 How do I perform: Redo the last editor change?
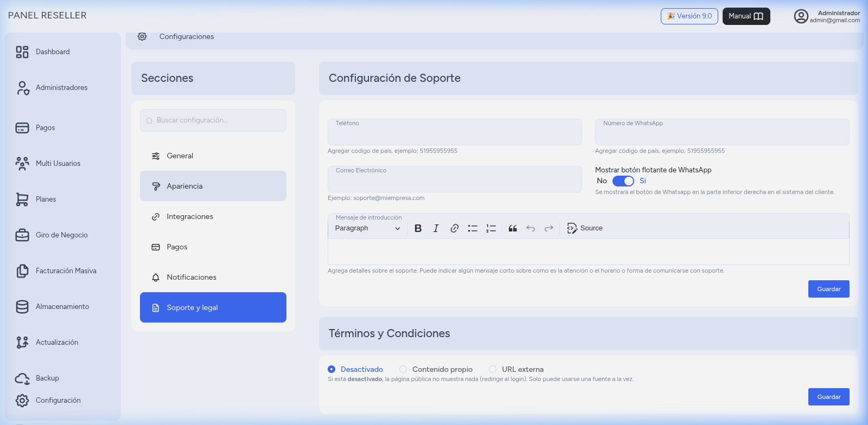[x=549, y=228]
